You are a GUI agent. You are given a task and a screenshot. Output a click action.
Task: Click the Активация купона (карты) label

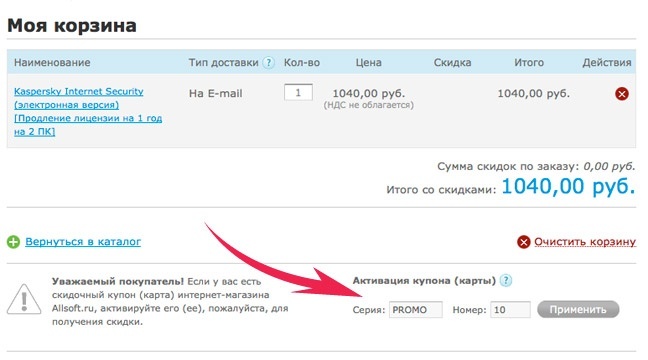pos(424,281)
